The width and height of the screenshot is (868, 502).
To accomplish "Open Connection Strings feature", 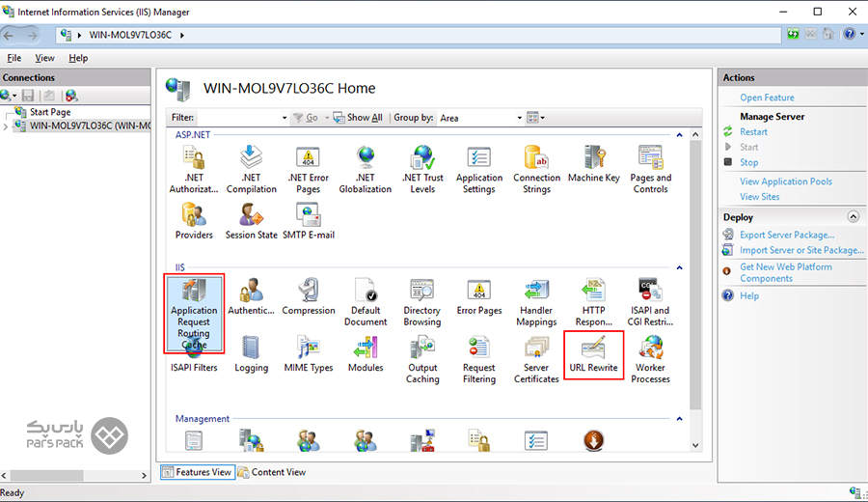I will (x=536, y=170).
